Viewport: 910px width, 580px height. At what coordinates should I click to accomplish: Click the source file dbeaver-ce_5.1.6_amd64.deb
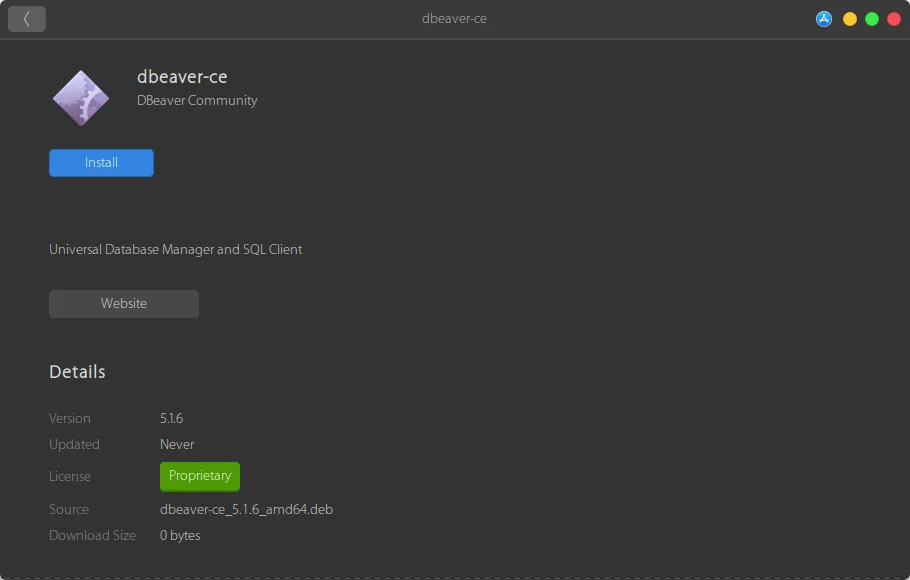click(x=246, y=510)
